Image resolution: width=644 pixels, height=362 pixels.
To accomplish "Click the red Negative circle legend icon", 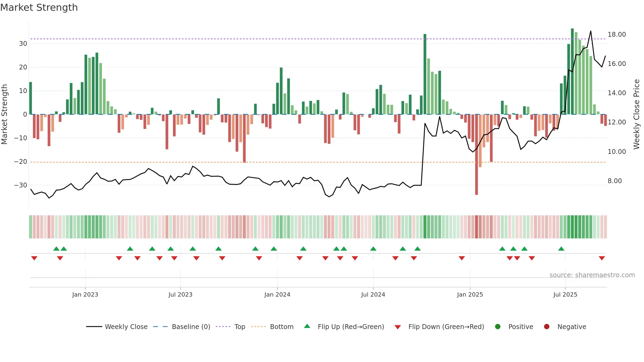I will [547, 327].
